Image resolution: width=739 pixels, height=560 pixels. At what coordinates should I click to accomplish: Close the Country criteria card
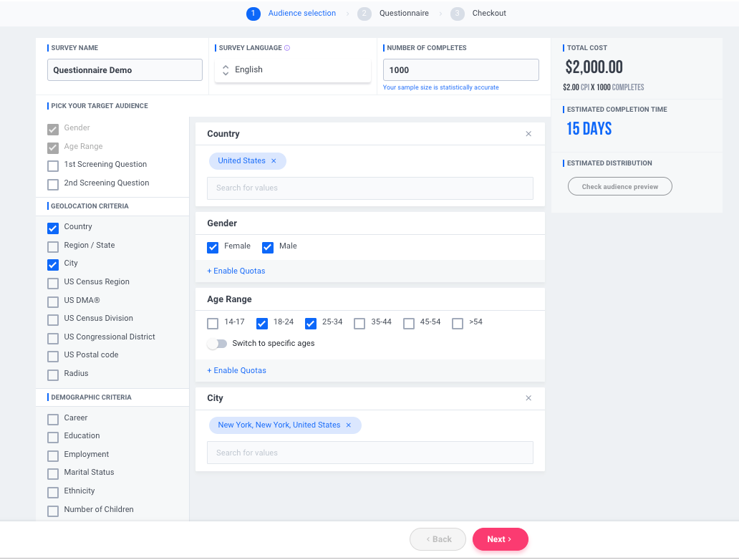[528, 134]
